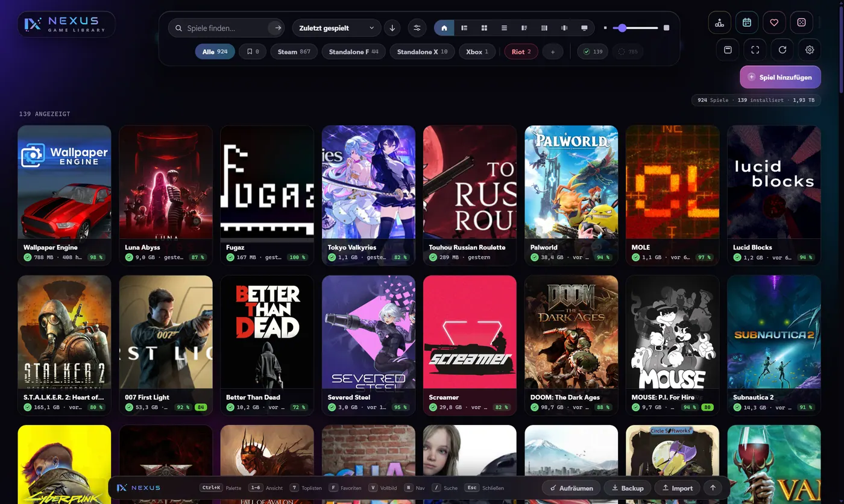The width and height of the screenshot is (844, 504).
Task: Click the 'Ctrl+K Palette' shortcut hint
Action: [220, 488]
